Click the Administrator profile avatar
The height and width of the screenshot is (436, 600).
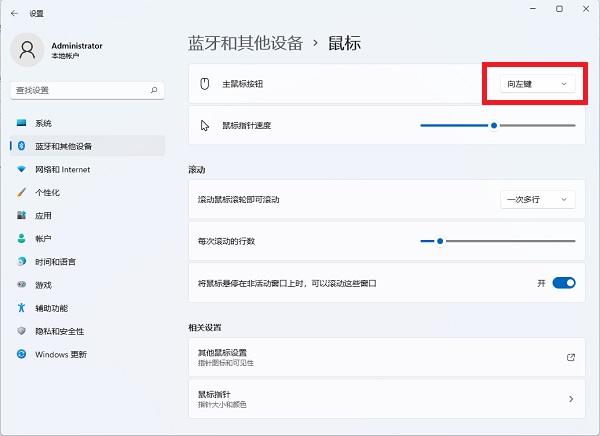27,51
